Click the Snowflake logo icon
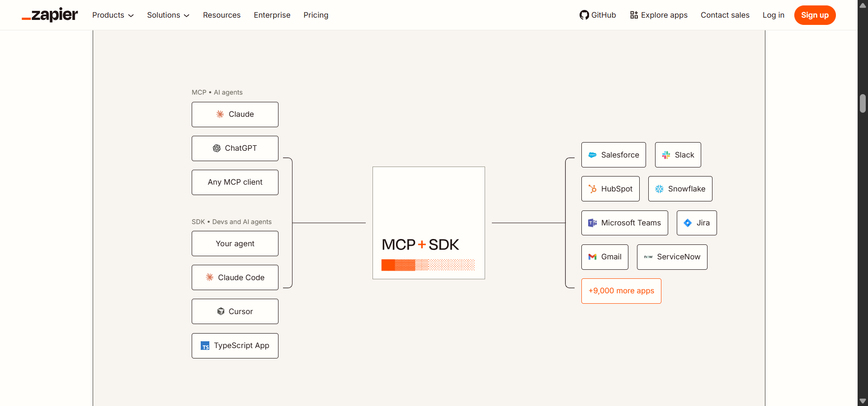 point(659,189)
